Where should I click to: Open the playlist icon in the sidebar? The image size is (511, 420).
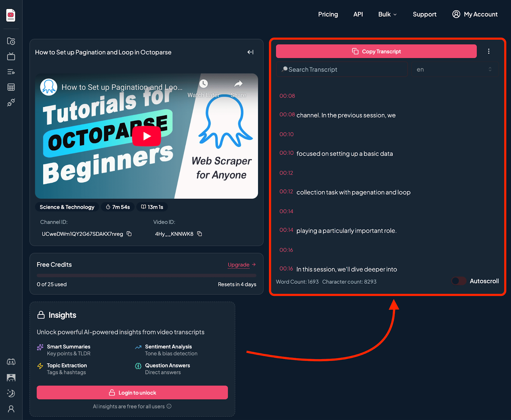[11, 72]
